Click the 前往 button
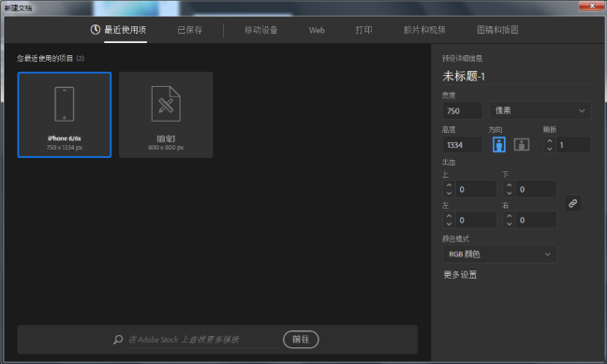Image resolution: width=607 pixels, height=364 pixels. tap(301, 340)
